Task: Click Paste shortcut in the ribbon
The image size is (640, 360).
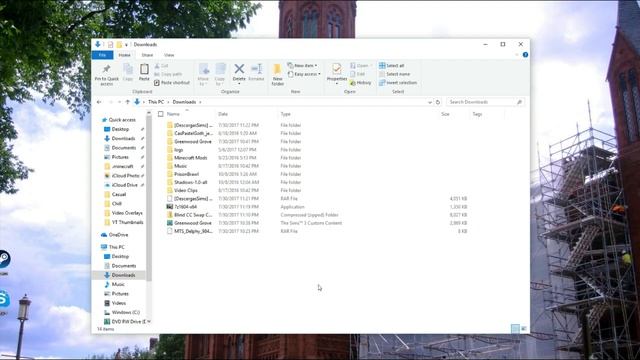Action: 172,83
